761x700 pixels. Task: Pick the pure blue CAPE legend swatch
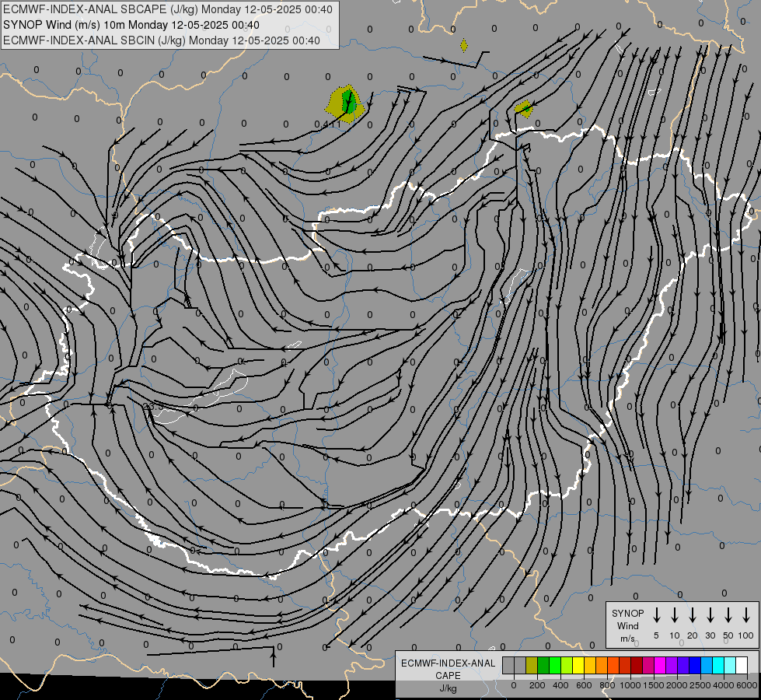(694, 665)
